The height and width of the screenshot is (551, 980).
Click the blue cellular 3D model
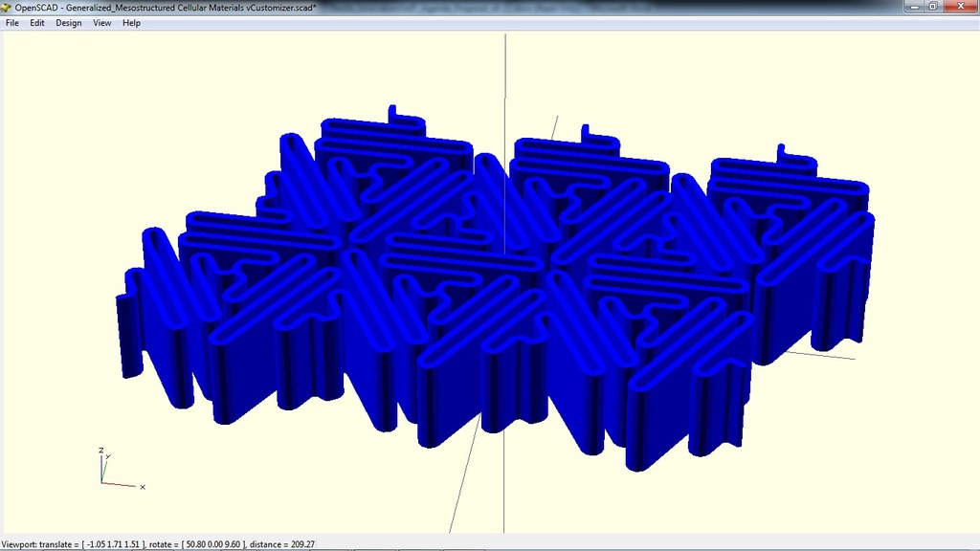coord(494,287)
